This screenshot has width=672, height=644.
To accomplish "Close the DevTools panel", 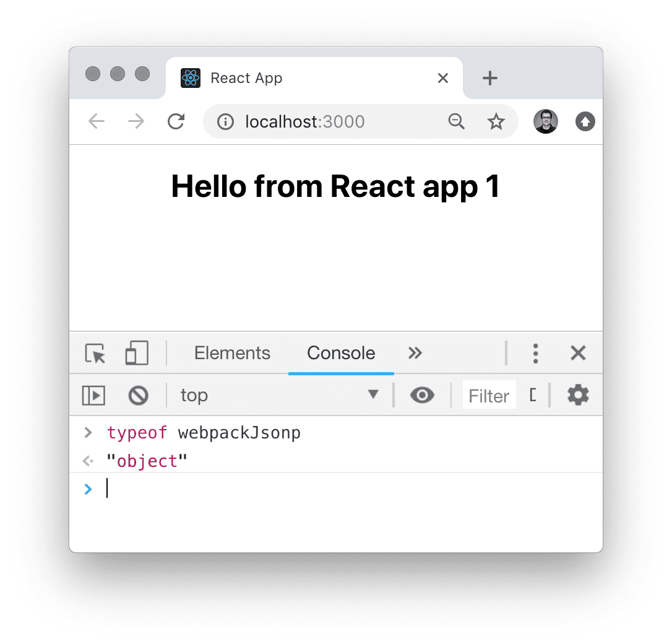I will coord(578,353).
